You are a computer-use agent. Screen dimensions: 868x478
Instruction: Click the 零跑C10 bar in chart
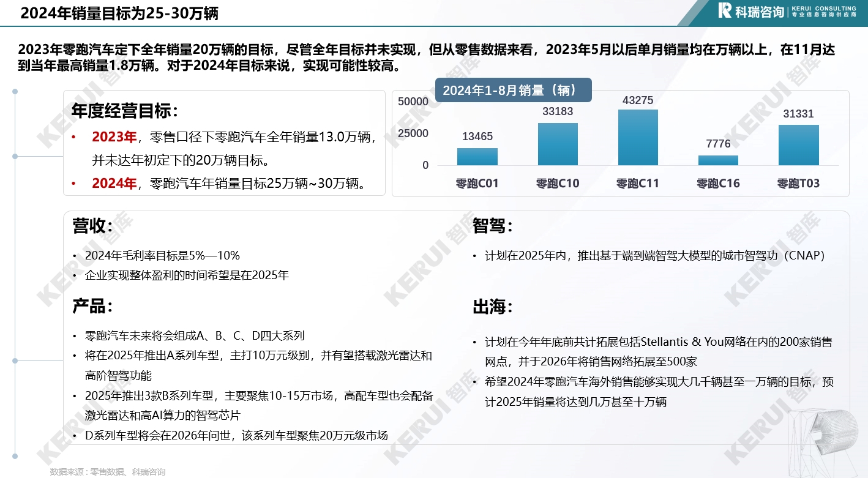(x=558, y=144)
